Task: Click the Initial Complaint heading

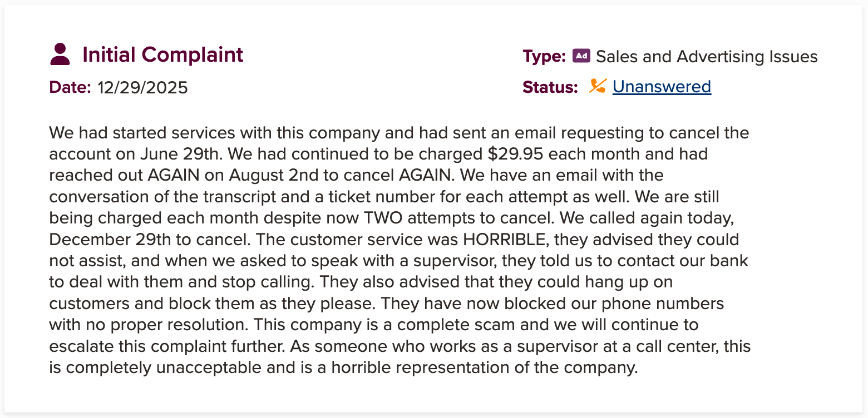Action: (162, 54)
